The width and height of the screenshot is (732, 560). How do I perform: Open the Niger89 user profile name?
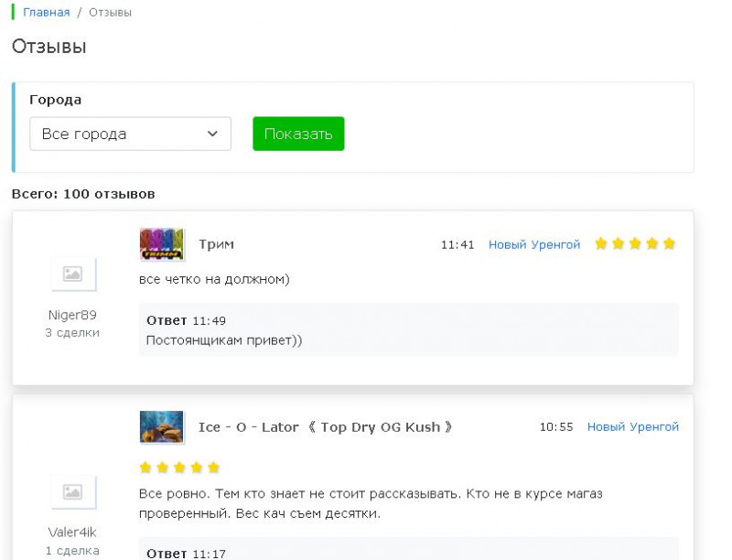(72, 315)
